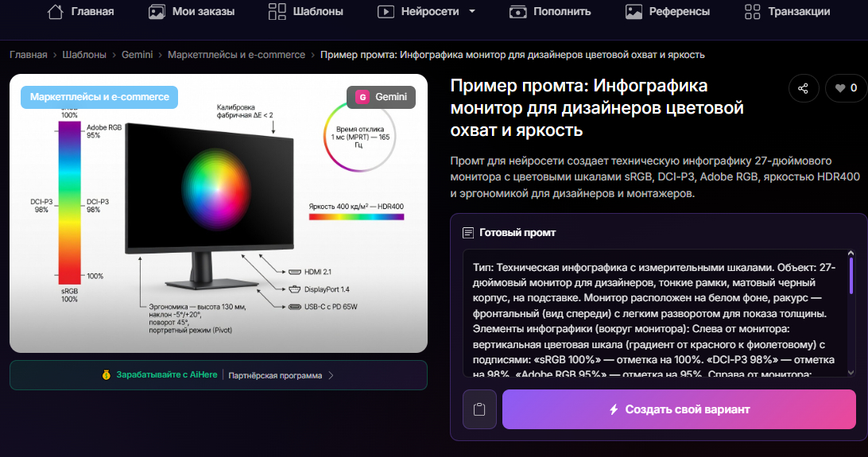Click the like count 0

click(854, 88)
